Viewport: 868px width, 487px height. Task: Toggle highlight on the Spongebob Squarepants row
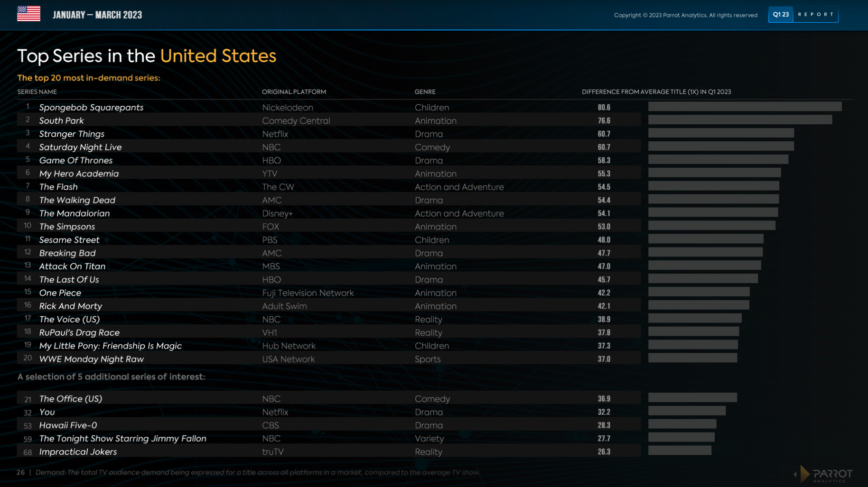[x=91, y=107]
